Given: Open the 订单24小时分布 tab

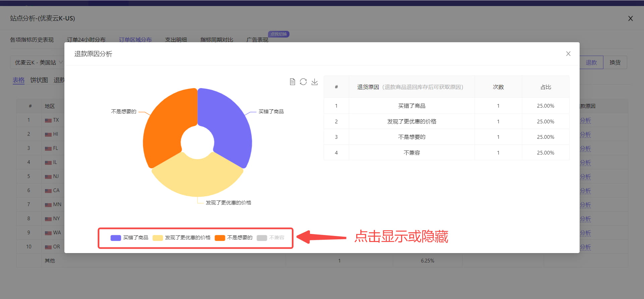Looking at the screenshot, I should coord(86,40).
